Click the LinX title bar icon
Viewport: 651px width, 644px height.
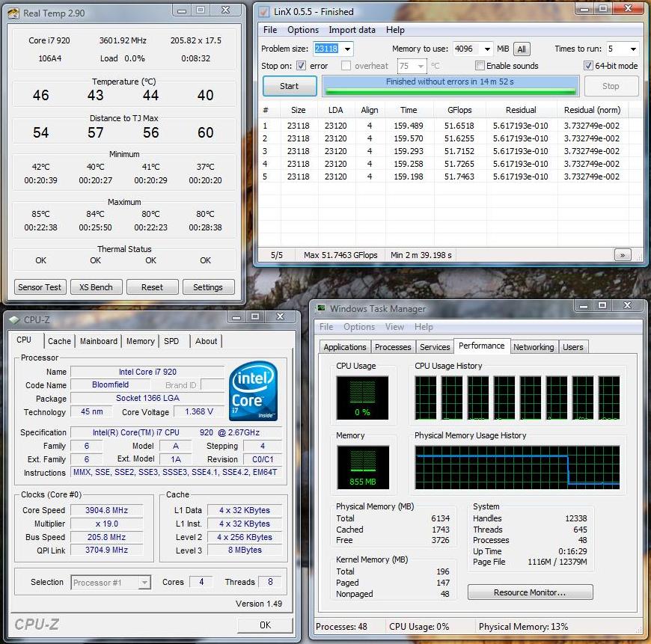tap(263, 12)
